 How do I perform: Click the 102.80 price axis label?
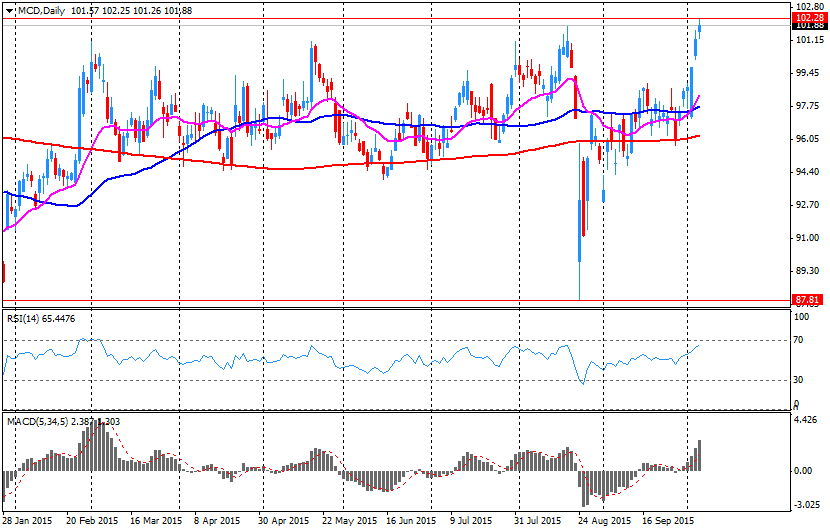[810, 7]
